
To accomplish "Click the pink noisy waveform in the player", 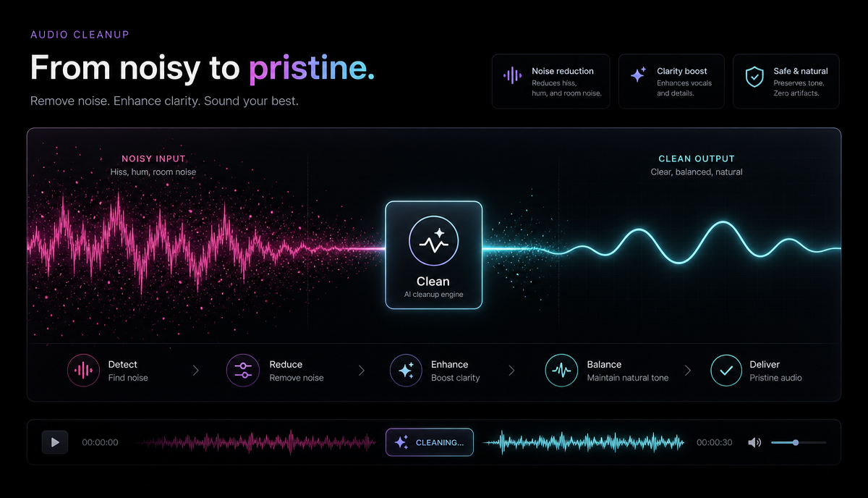I will coord(256,442).
